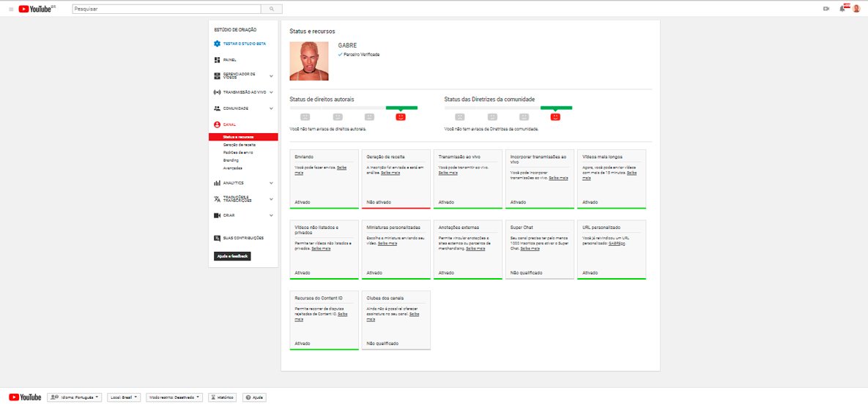Click the Ajuda e feedback button

tap(232, 256)
